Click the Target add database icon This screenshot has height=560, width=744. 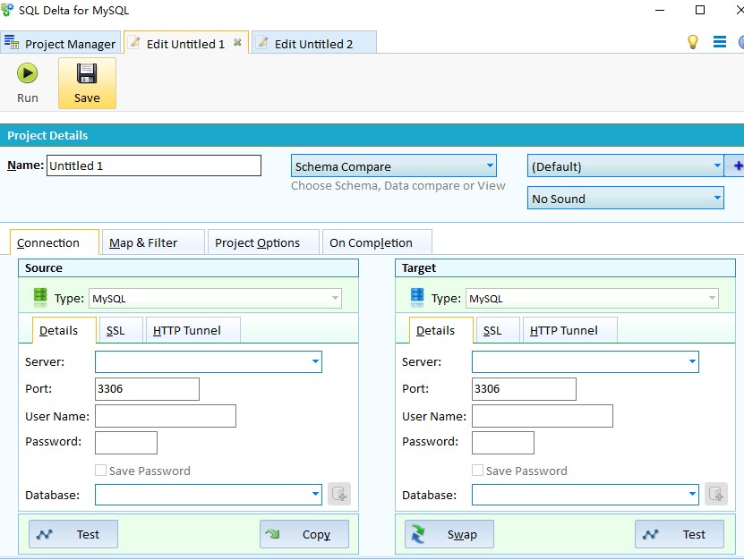pyautogui.click(x=715, y=494)
